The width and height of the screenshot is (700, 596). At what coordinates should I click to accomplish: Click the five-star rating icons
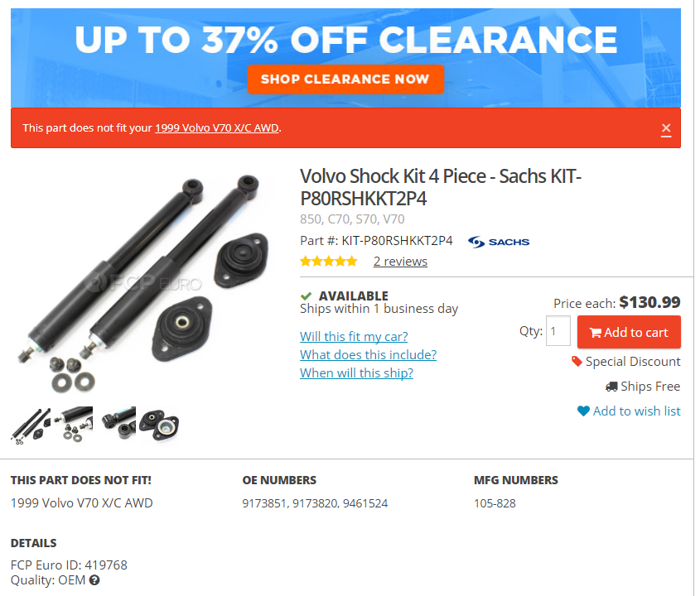(x=329, y=262)
